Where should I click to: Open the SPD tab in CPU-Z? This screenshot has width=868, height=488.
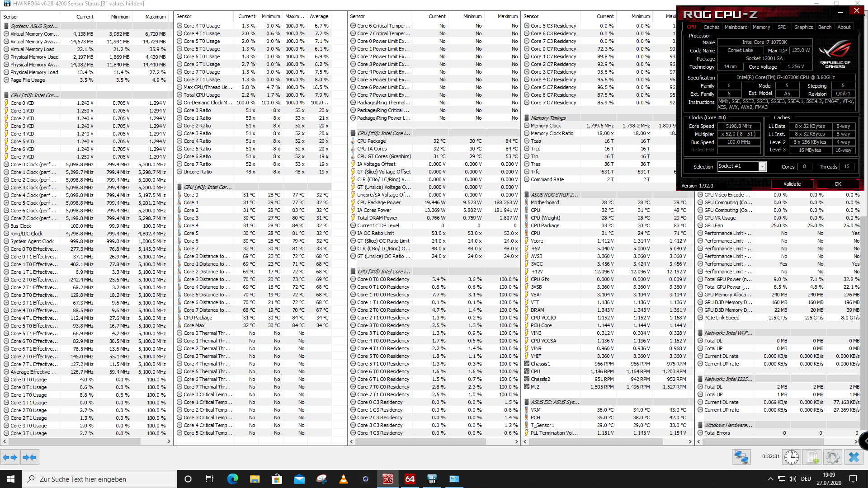tap(782, 27)
